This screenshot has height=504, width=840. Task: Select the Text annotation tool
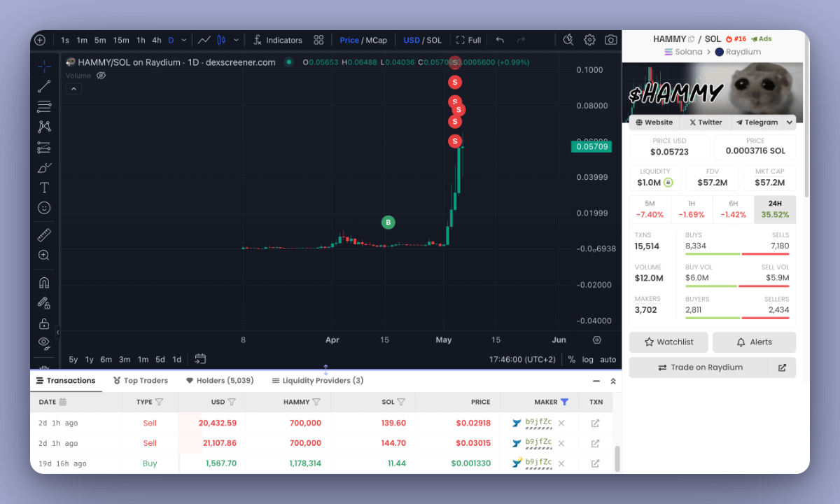pyautogui.click(x=43, y=188)
